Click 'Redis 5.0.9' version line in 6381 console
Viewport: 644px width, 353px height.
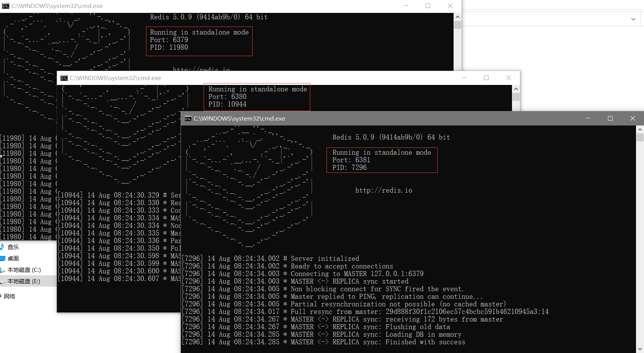click(x=391, y=137)
